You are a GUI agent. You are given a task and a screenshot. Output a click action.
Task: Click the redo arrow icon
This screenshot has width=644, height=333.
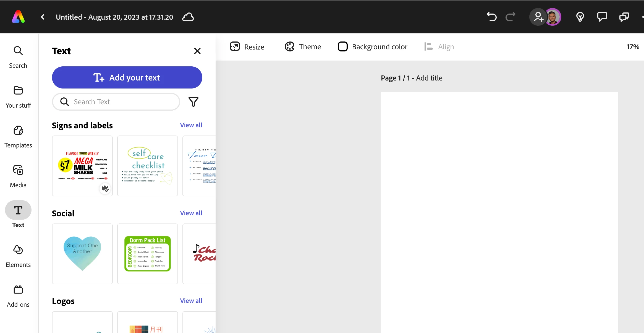tap(510, 17)
